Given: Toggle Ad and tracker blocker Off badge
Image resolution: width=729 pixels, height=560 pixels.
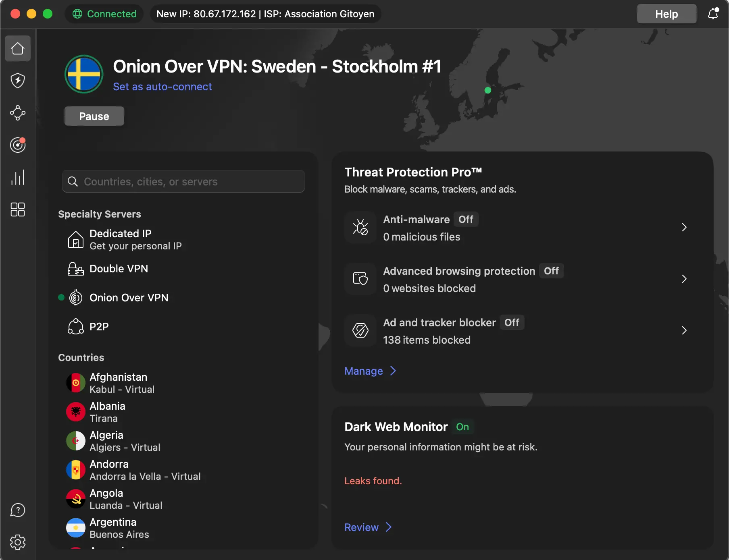Looking at the screenshot, I should point(512,323).
